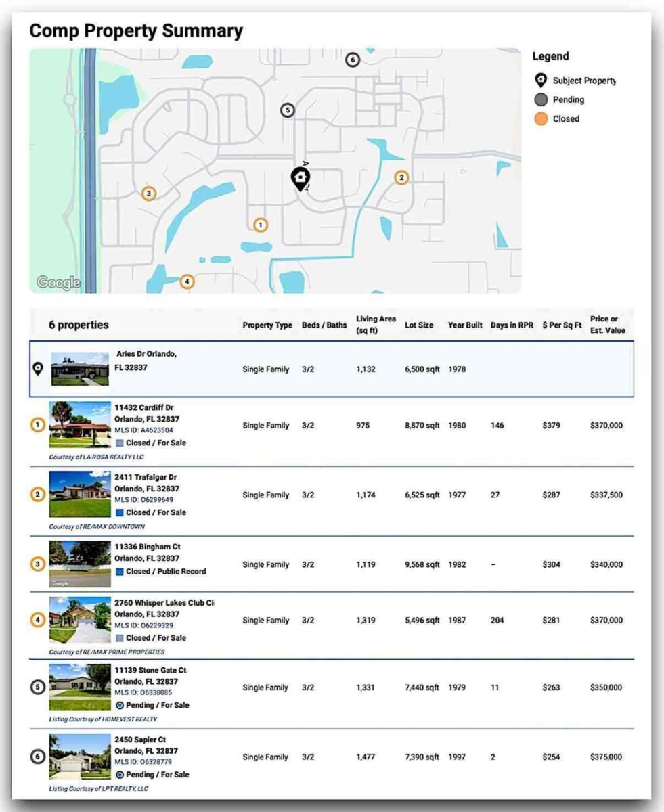Select map marker number 2

(x=401, y=177)
